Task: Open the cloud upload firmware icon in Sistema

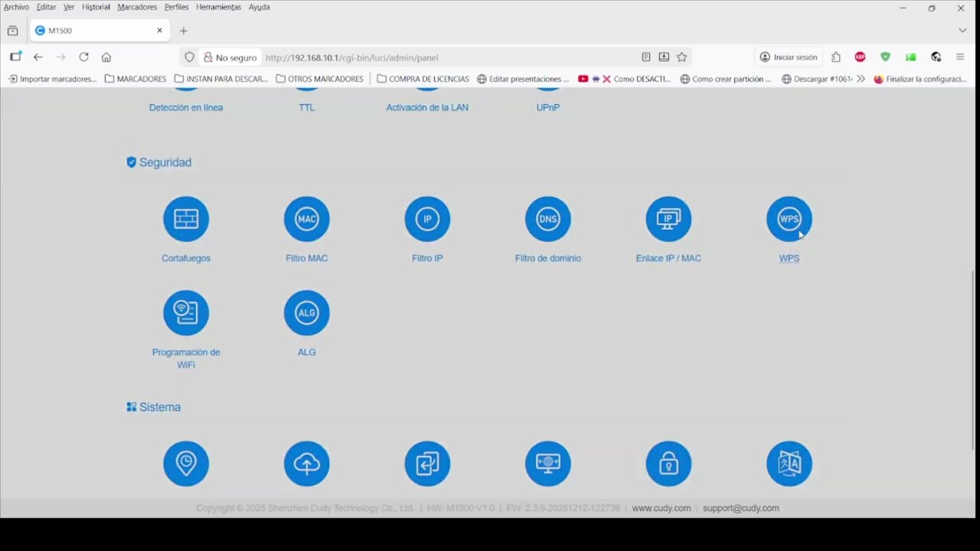Action: [307, 464]
